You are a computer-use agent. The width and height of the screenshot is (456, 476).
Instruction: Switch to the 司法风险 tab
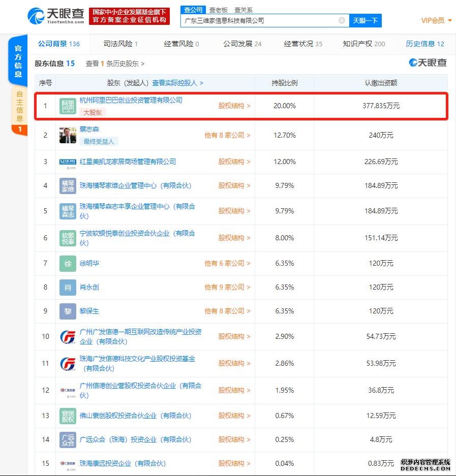(120, 44)
